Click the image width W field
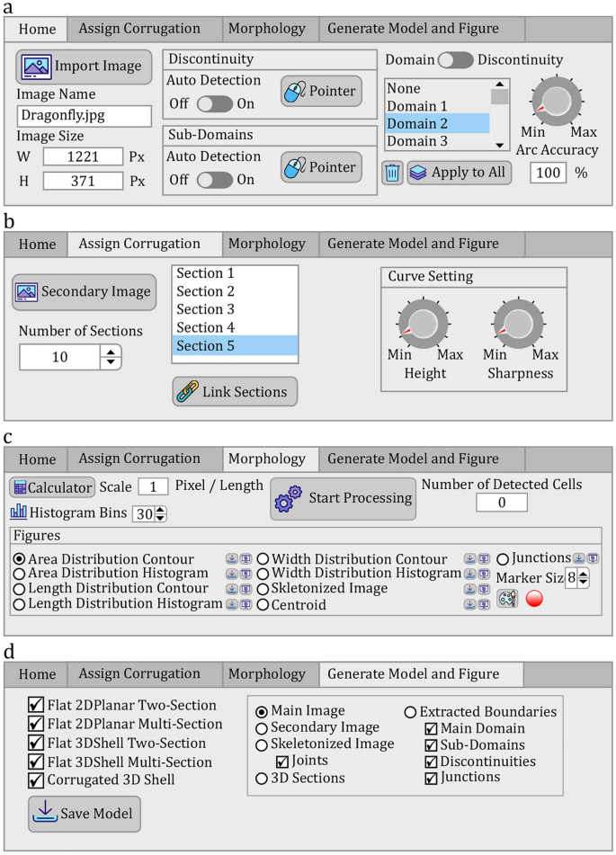This screenshot has width=616, height=855. [83, 157]
